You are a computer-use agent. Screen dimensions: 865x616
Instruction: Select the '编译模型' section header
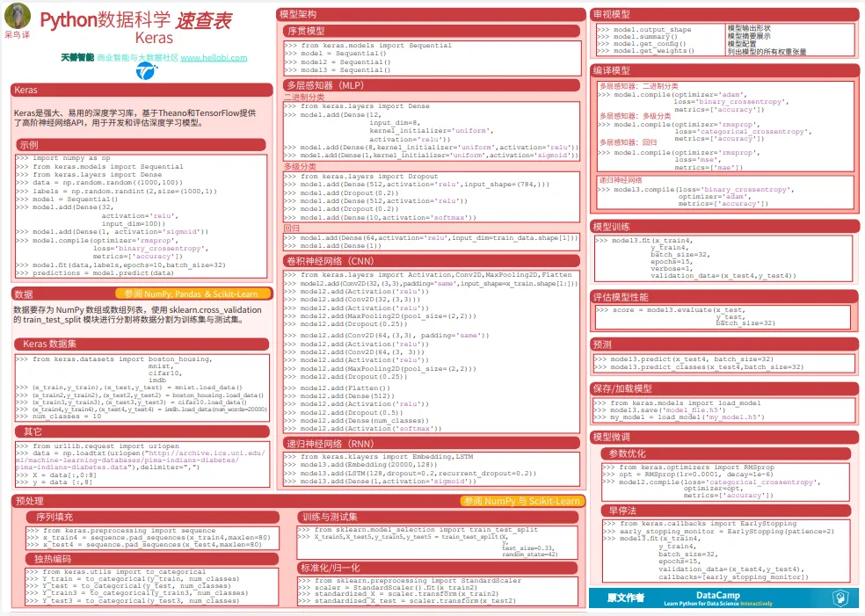724,70
